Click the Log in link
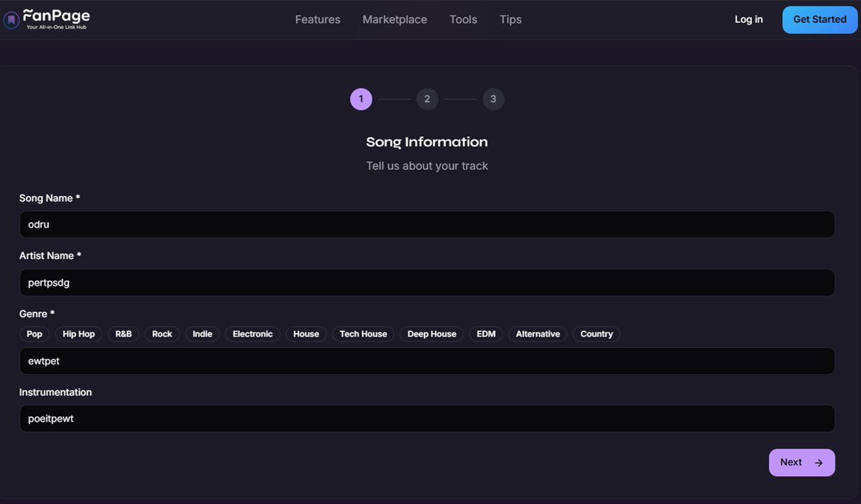The image size is (861, 504). (749, 19)
